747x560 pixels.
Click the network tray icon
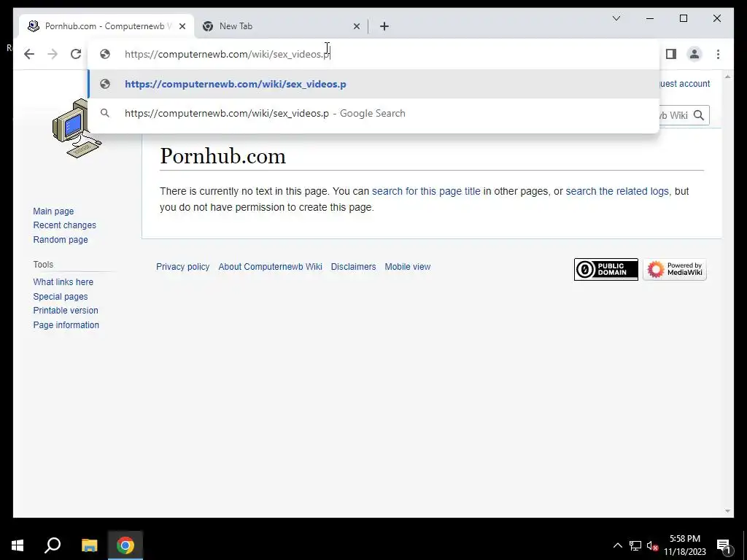pyautogui.click(x=635, y=545)
